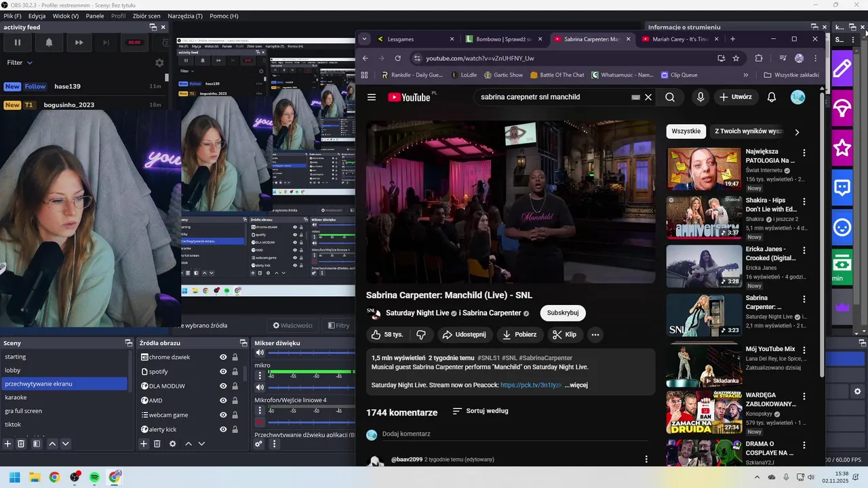The height and width of the screenshot is (488, 868).
Task: Open OBS Pomoc (H) menu
Action: click(224, 16)
